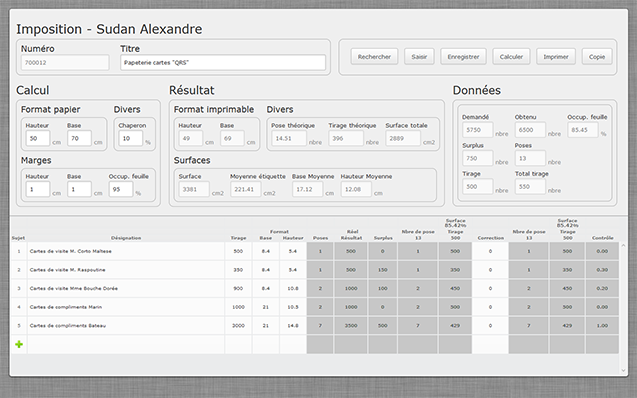Click Base Moyenne field 17.12
Image resolution: width=637 pixels, height=398 pixels.
307,189
